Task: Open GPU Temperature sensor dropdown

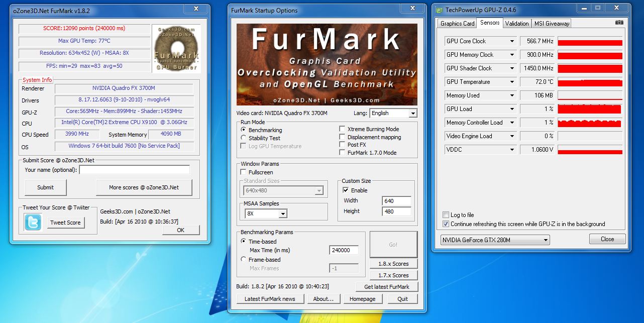Action: coord(512,82)
